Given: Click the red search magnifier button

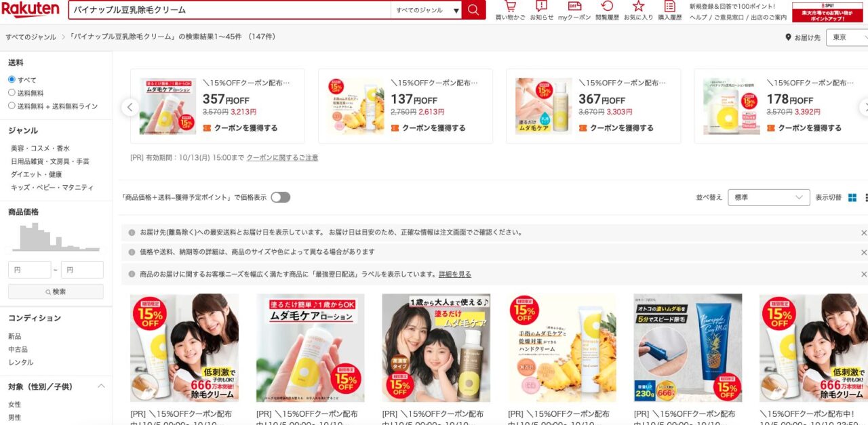Looking at the screenshot, I should [x=473, y=10].
